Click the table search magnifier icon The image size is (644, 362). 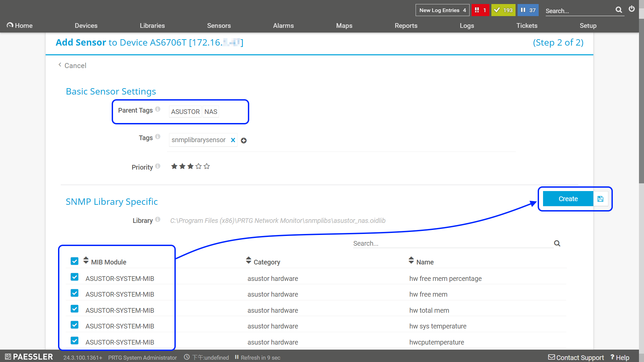pos(557,243)
